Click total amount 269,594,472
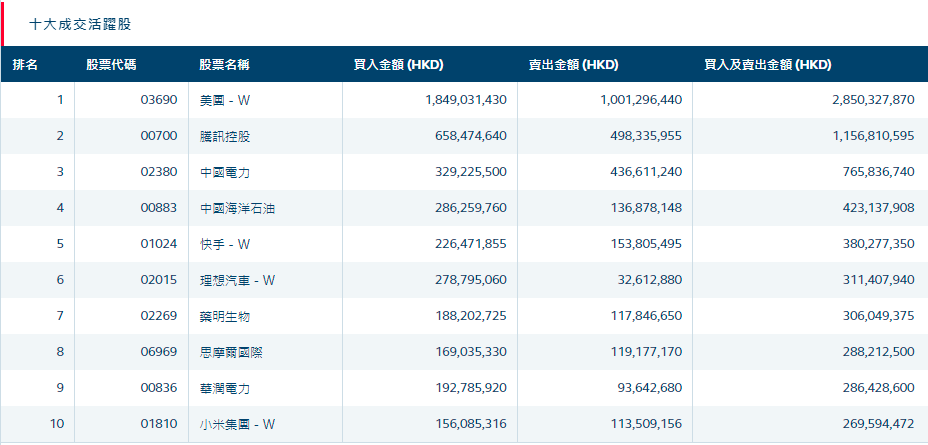The height and width of the screenshot is (445, 928). pos(879,424)
